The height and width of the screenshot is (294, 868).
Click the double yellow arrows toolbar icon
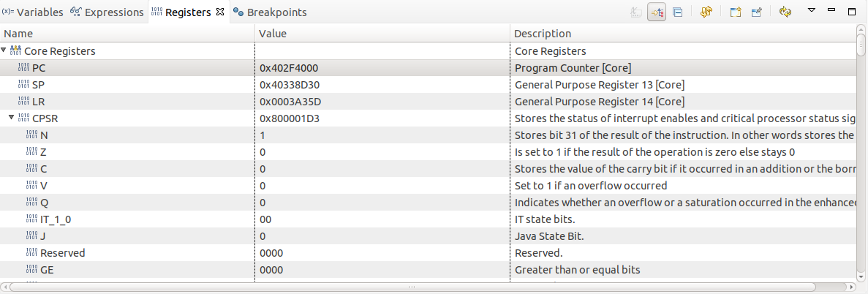[706, 12]
